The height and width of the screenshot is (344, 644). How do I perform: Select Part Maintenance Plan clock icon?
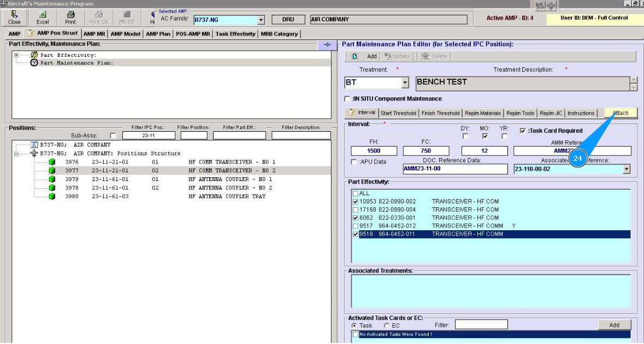coord(34,63)
